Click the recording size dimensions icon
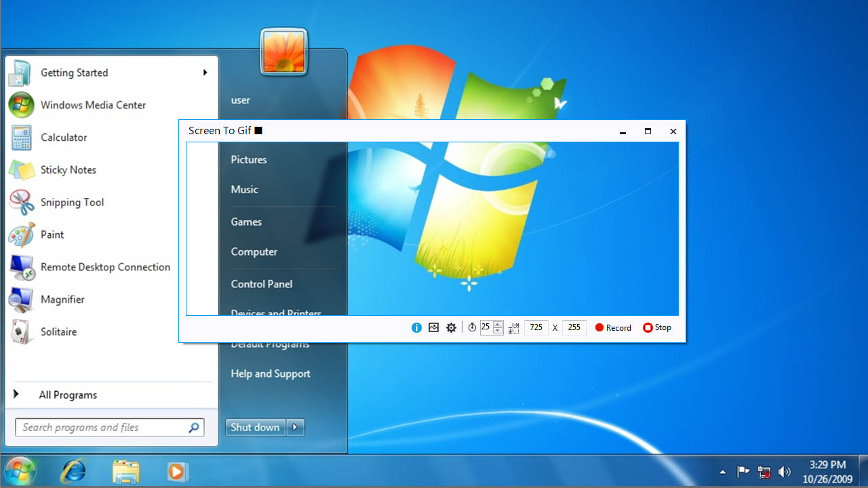868x488 pixels. [x=513, y=328]
